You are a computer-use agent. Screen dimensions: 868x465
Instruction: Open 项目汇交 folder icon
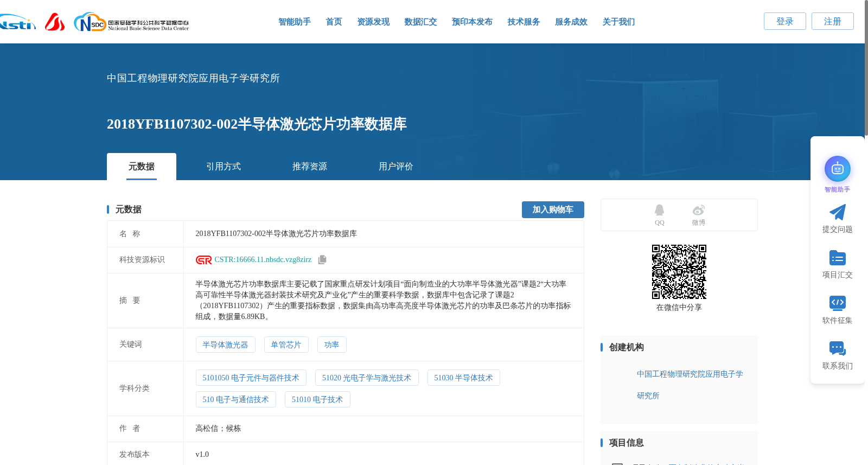(838, 258)
